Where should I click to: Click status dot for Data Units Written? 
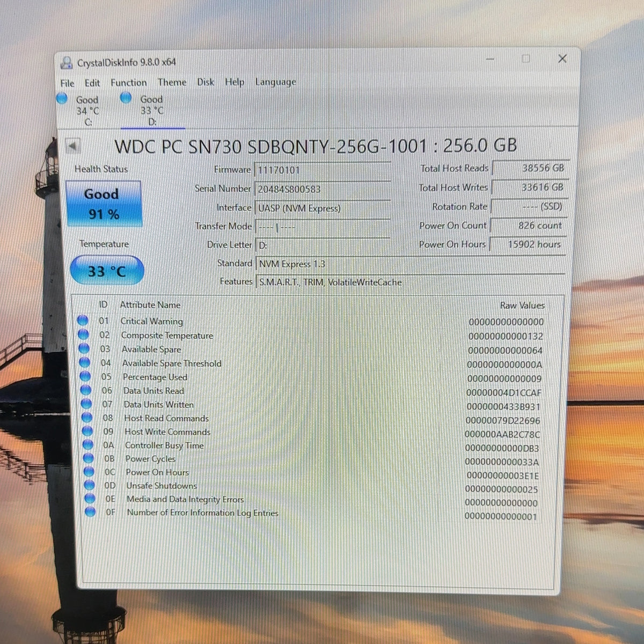pos(86,404)
